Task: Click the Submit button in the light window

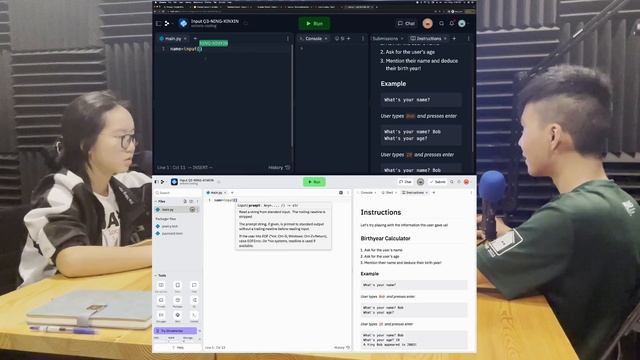Action: 438,182
